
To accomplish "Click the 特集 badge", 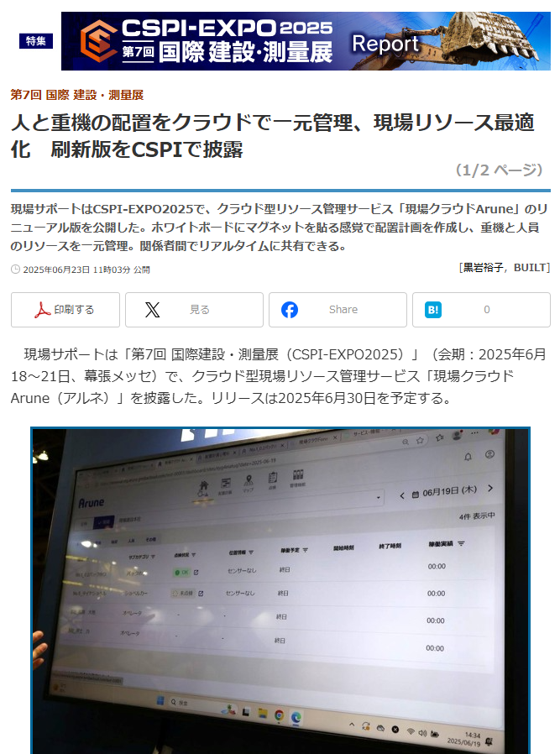I will [36, 41].
